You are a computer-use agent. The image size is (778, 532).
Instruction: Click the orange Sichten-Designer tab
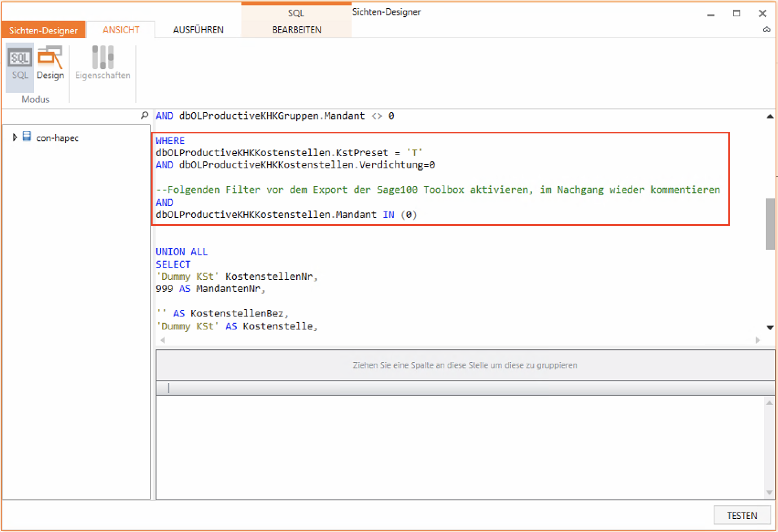(43, 31)
